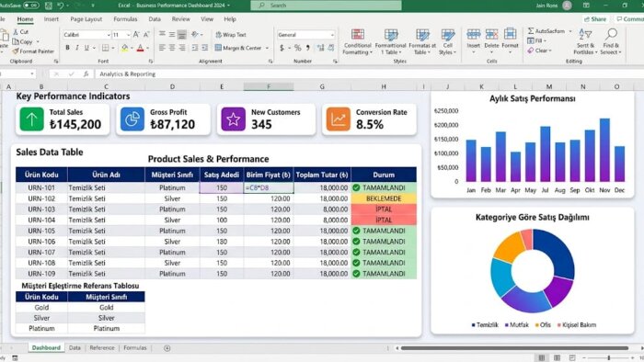Image resolution: width=644 pixels, height=362 pixels.
Task: Click the Conversion Rate KPI card
Action: tap(369, 119)
